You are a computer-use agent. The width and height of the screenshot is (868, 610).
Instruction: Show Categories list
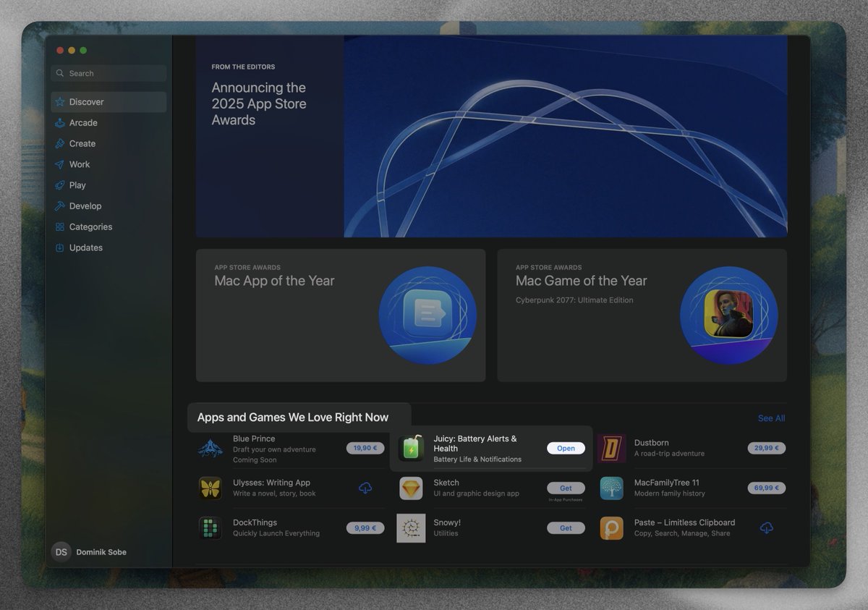click(109, 227)
